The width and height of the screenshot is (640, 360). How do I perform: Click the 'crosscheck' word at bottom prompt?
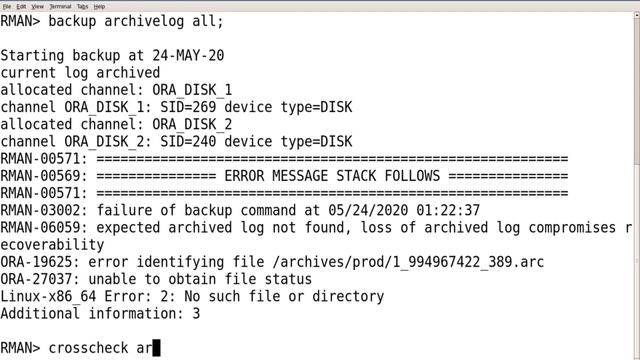point(88,348)
